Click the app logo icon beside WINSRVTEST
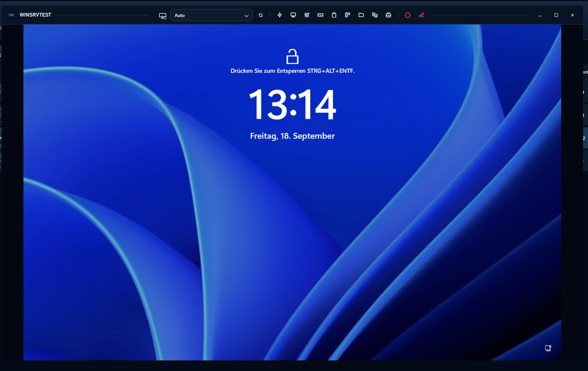Viewport: 588px width, 371px height. tap(11, 15)
